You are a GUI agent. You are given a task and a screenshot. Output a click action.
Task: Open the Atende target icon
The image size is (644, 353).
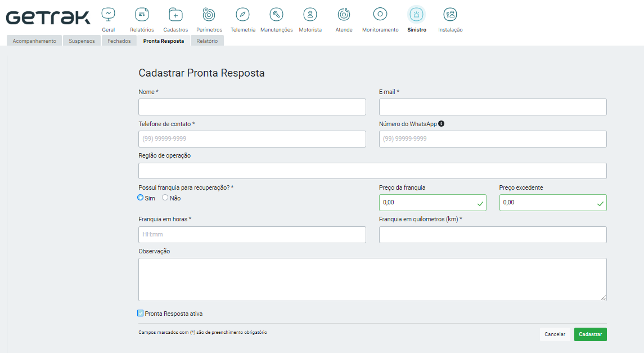[x=344, y=15]
